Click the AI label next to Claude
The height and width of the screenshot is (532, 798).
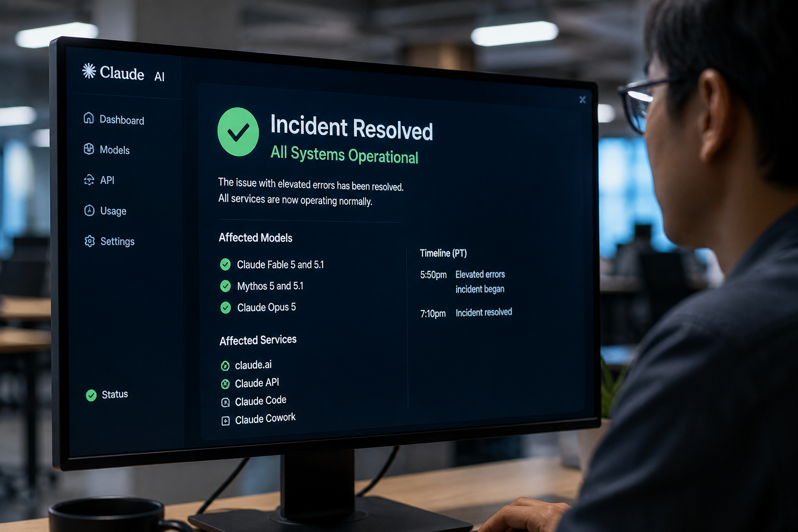coord(159,77)
